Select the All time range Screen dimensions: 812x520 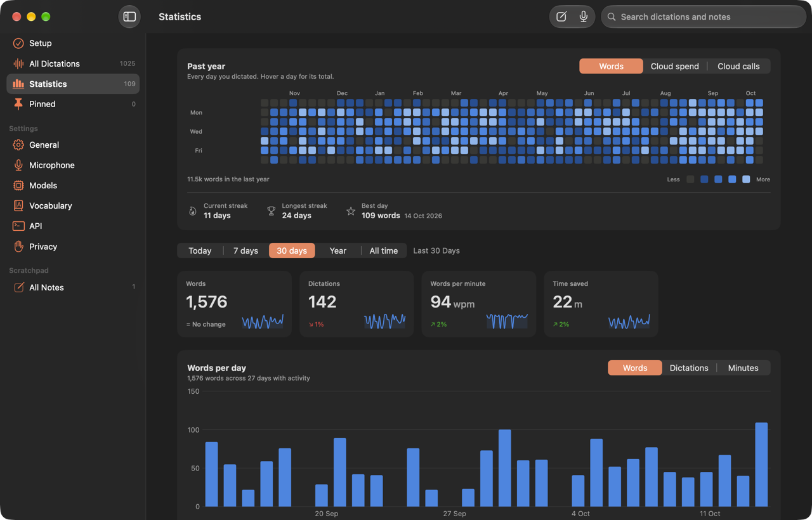click(x=384, y=250)
